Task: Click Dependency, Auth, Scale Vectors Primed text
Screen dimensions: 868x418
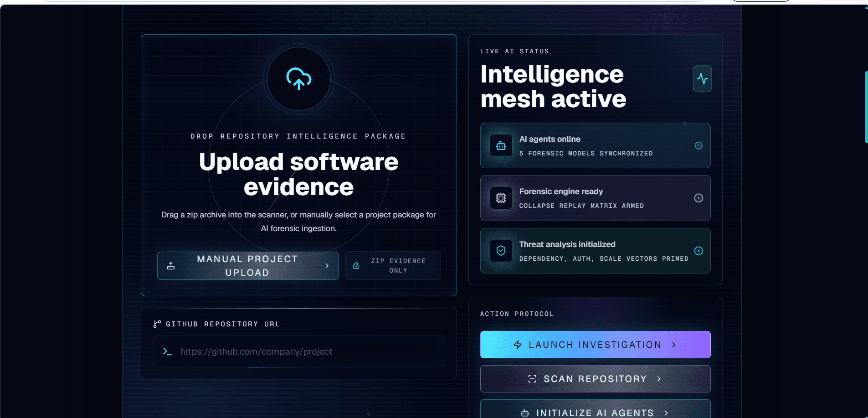Action: [x=604, y=259]
